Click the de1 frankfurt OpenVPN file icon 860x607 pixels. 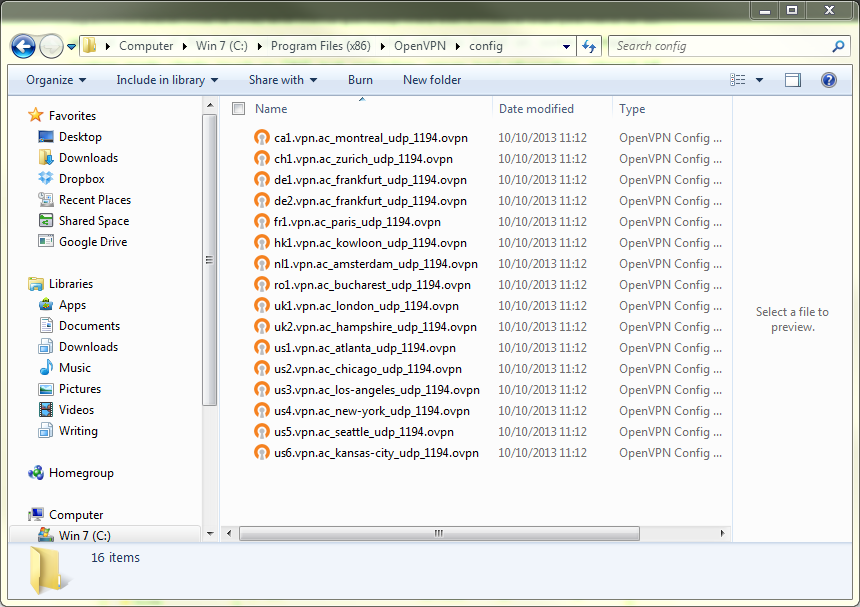click(262, 179)
